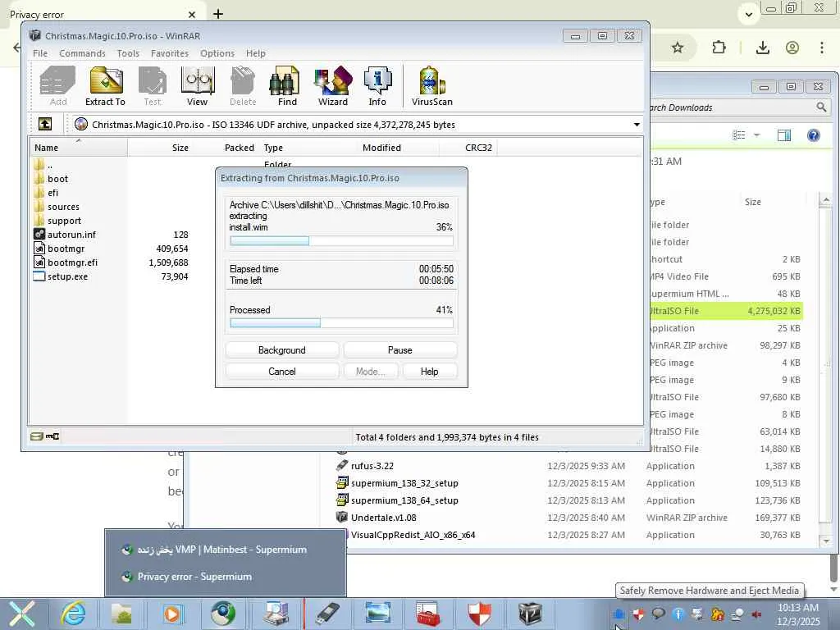Screen dimensions: 840x630
Task: Pause the extraction
Action: point(399,349)
